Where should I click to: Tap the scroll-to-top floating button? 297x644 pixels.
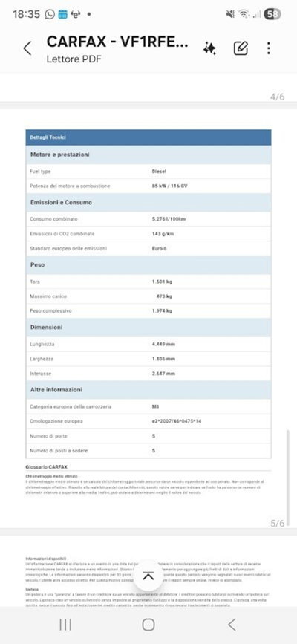148,576
